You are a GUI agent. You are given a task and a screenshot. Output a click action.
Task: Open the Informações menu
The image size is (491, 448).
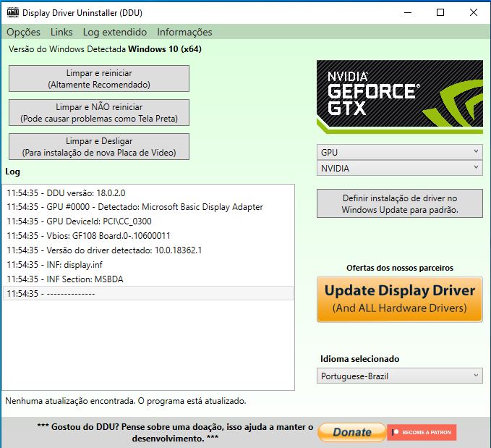(x=184, y=32)
